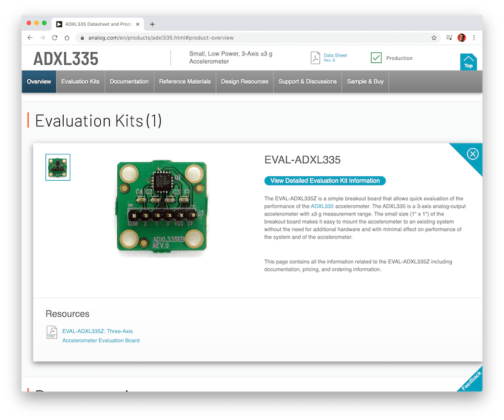Click the ADXL335 product title
504x420 pixels.
tap(66, 59)
